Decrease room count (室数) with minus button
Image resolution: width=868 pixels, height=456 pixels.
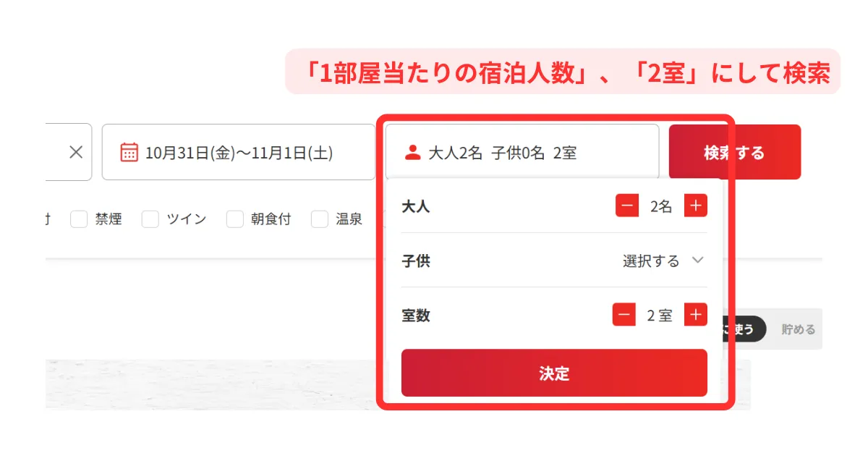(624, 315)
